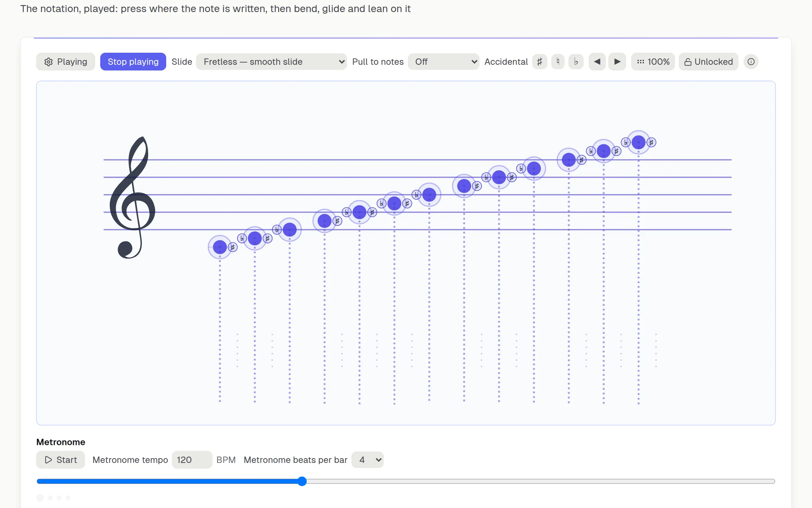Tap the sharp button on the highest note
This screenshot has width=812, height=508.
[x=651, y=143]
